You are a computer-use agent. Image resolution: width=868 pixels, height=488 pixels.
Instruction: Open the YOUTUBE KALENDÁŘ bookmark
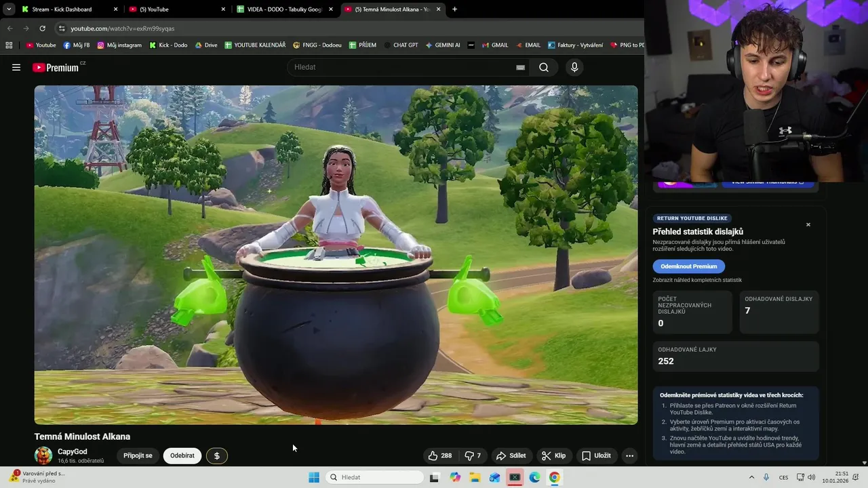pyautogui.click(x=255, y=45)
